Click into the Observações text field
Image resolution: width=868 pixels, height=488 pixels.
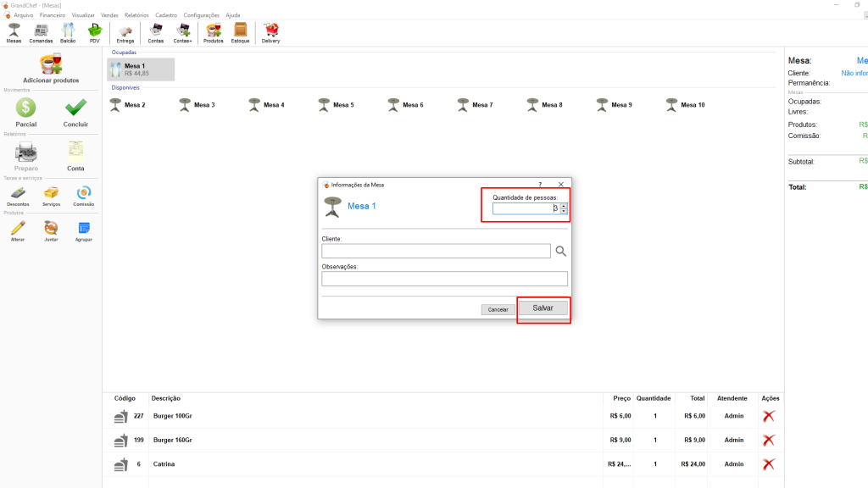pos(444,279)
